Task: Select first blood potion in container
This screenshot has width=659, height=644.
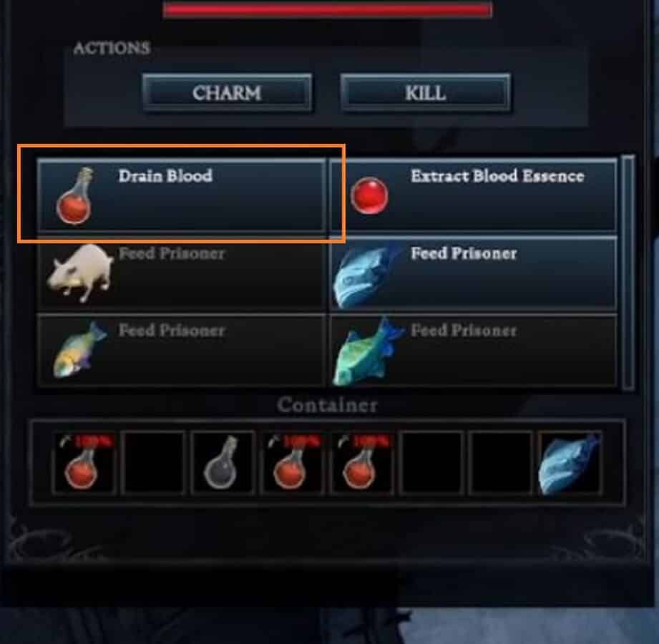Action: click(83, 462)
